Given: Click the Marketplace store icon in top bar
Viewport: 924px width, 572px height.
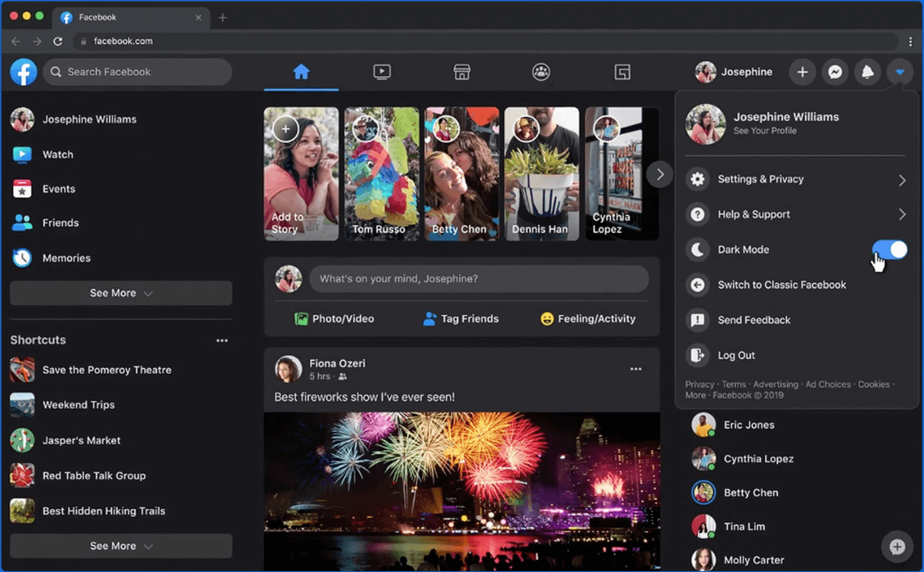Looking at the screenshot, I should click(x=462, y=71).
